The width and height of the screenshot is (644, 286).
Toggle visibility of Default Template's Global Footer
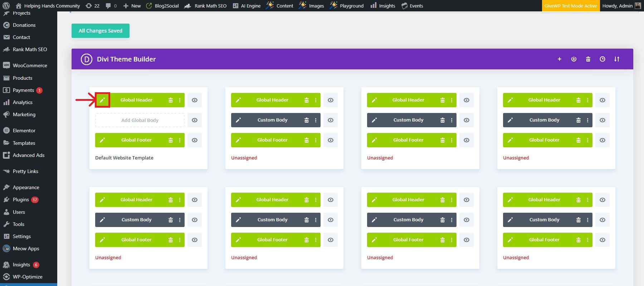click(195, 140)
